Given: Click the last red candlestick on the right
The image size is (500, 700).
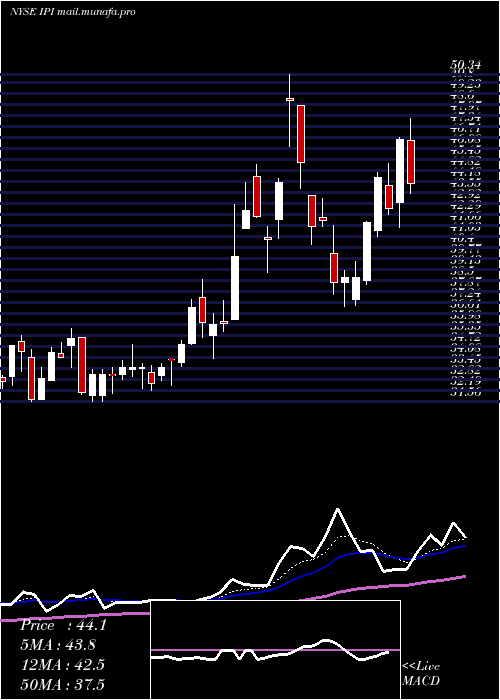Looking at the screenshot, I should coord(411,162).
